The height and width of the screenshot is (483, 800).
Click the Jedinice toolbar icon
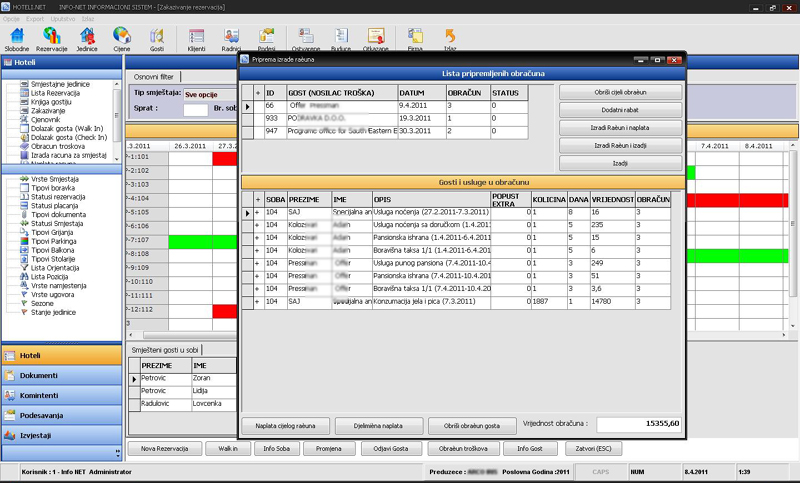pyautogui.click(x=87, y=39)
